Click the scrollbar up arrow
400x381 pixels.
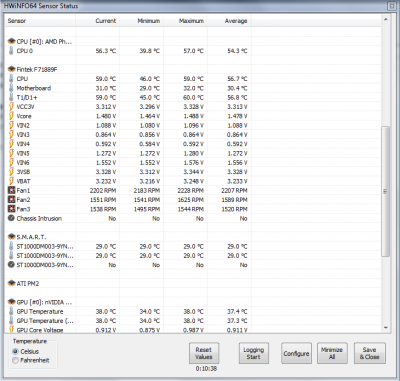pyautogui.click(x=385, y=19)
